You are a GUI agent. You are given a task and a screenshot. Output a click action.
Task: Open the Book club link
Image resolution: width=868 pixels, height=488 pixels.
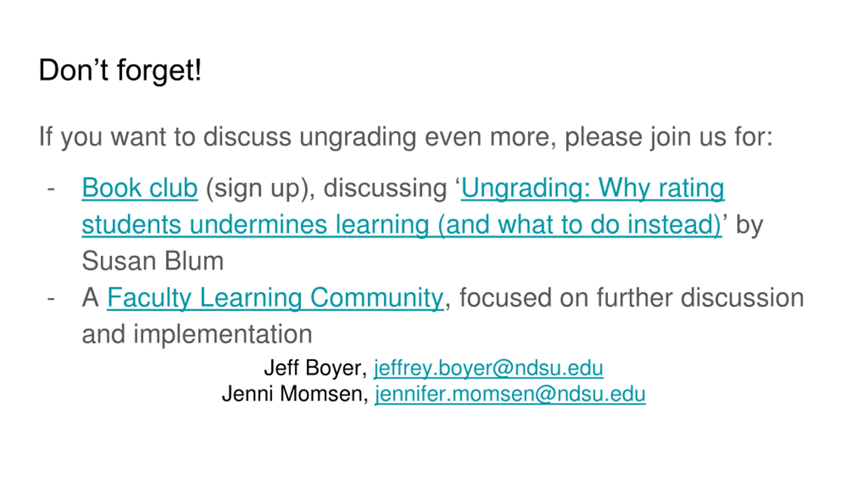(x=140, y=188)
